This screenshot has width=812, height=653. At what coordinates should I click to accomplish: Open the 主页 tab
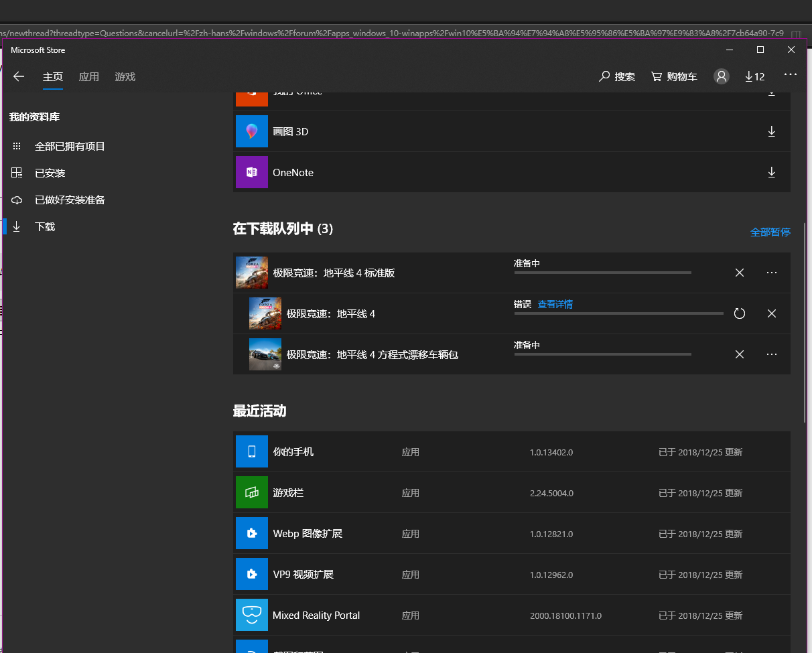point(53,77)
